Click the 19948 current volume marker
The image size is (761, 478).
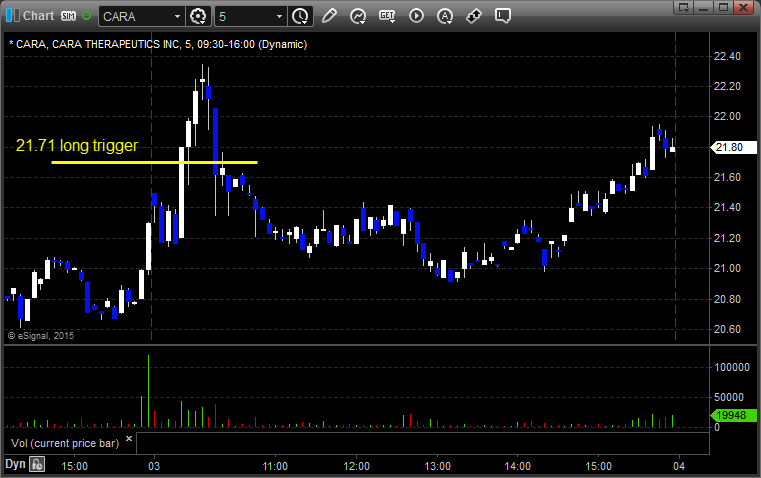point(733,415)
